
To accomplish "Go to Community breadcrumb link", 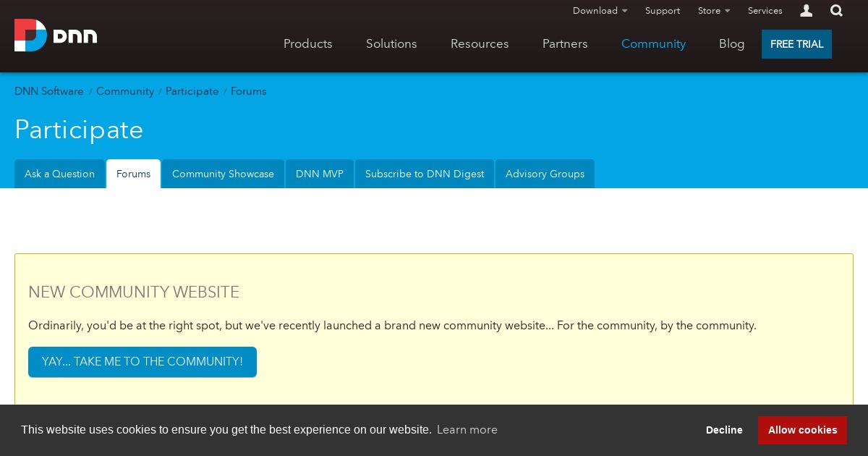I will [x=125, y=91].
